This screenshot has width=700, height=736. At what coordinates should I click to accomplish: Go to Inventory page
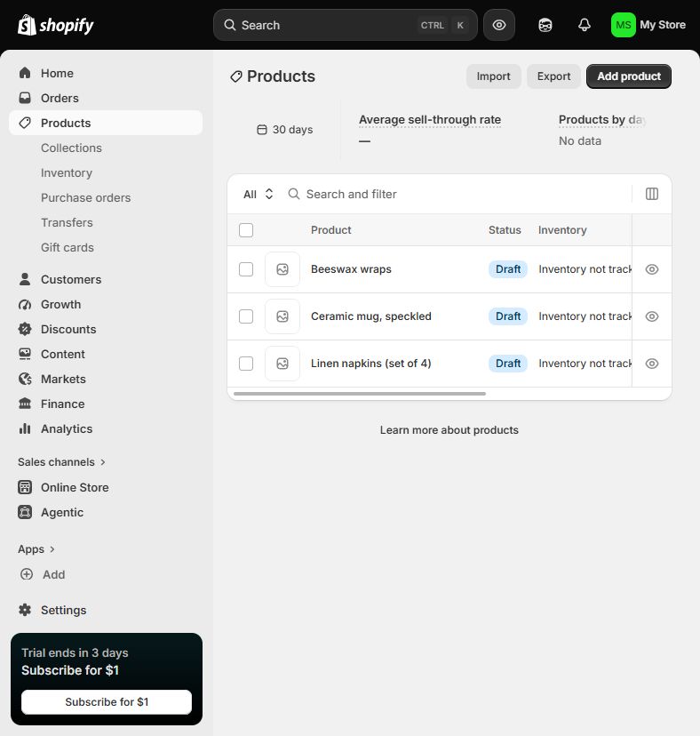(x=67, y=172)
